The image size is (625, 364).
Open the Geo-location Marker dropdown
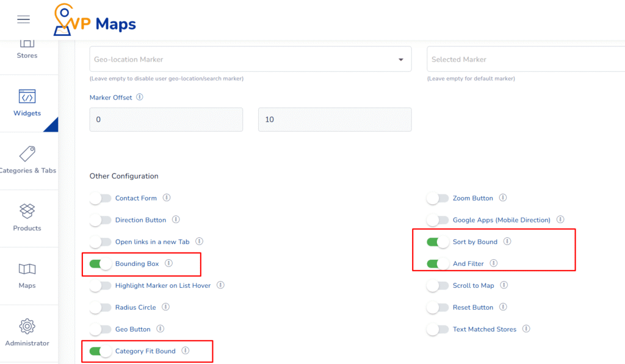point(250,59)
